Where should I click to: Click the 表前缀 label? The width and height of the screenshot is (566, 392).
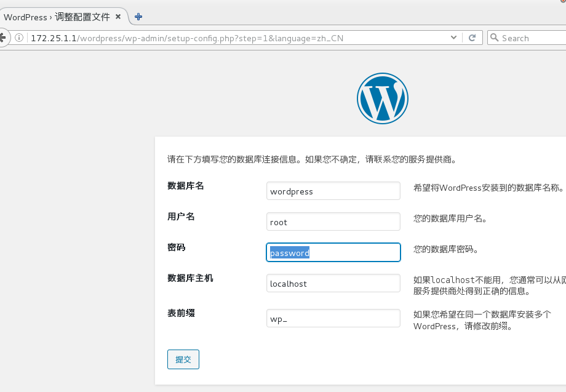(x=181, y=313)
